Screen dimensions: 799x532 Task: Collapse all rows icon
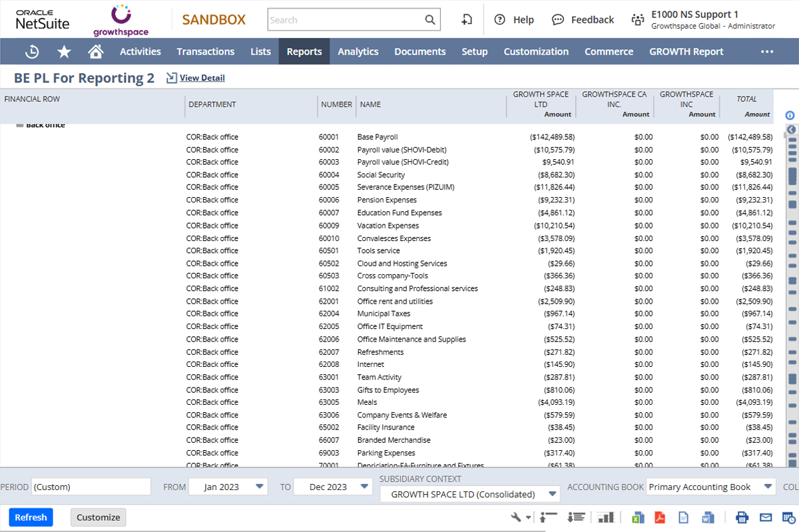point(549,517)
